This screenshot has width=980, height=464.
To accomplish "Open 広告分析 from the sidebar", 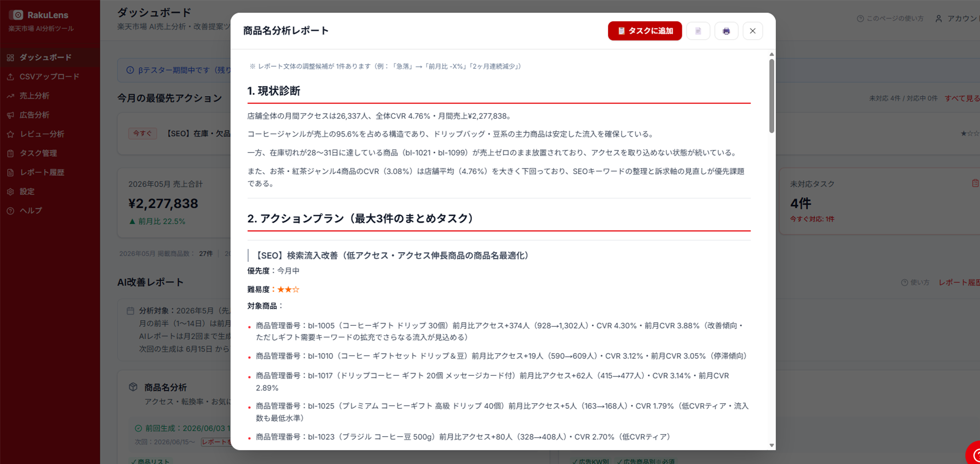I will click(50, 114).
